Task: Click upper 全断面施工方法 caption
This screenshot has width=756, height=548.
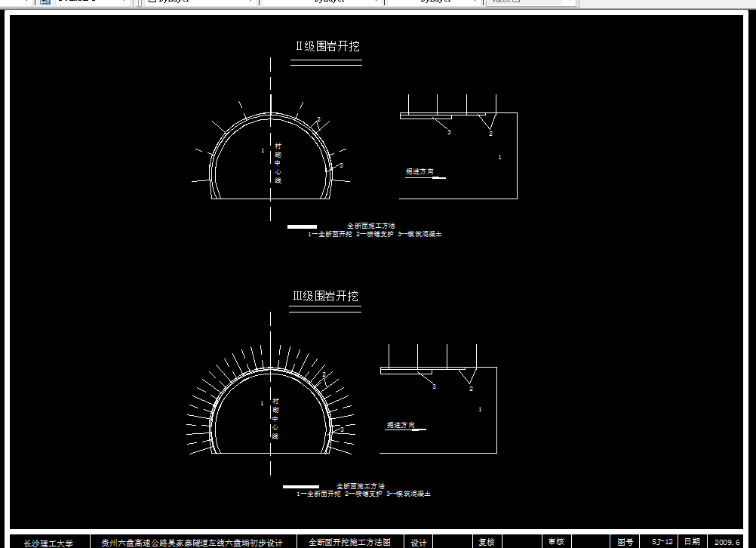Action: pos(371,225)
